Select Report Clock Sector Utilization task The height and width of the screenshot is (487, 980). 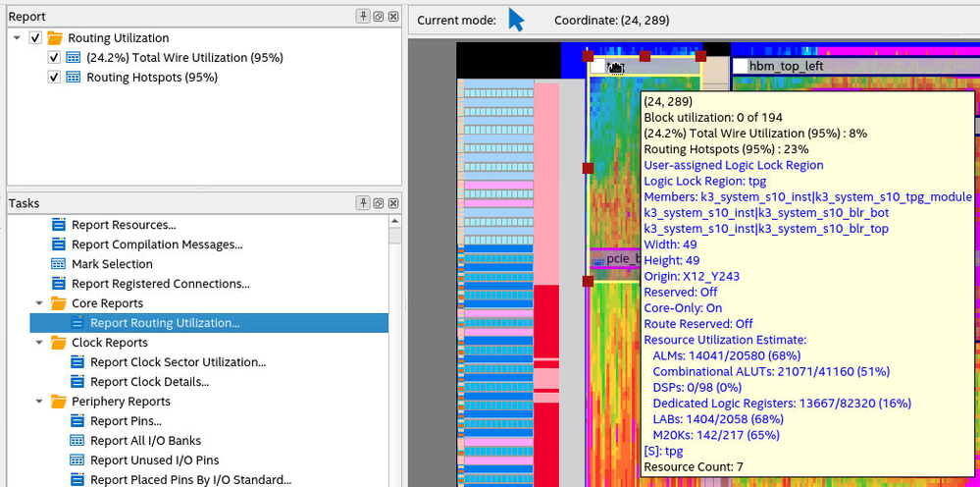(178, 362)
